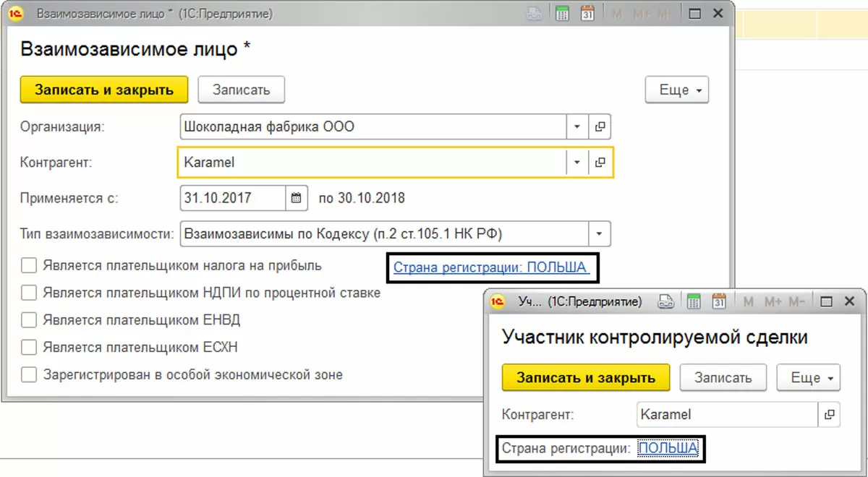This screenshot has height=477, width=868.
Task: Click Организация field Шоколадная фабрика ООО
Action: pos(372,126)
